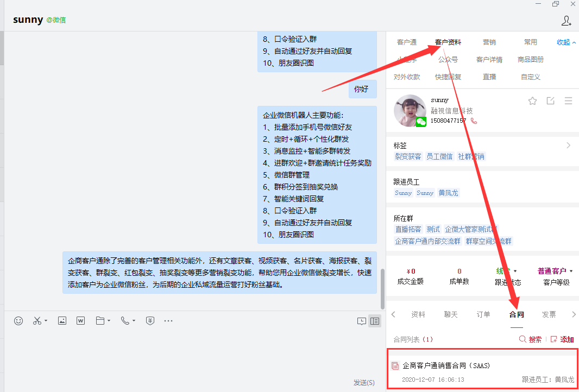Start a call with phone icon

[125, 321]
